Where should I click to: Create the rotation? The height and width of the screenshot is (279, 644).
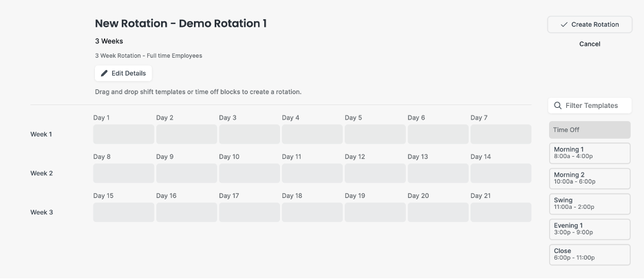pyautogui.click(x=590, y=25)
